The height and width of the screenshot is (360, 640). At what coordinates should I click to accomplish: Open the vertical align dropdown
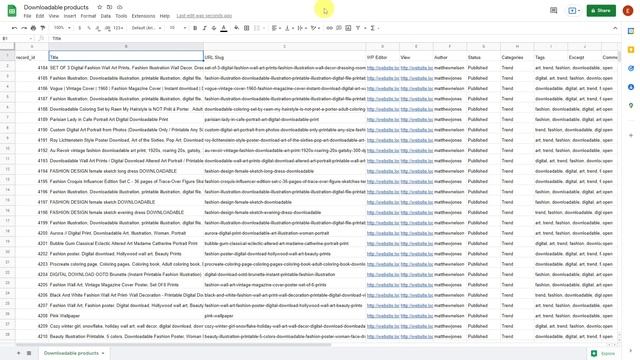pos(289,28)
